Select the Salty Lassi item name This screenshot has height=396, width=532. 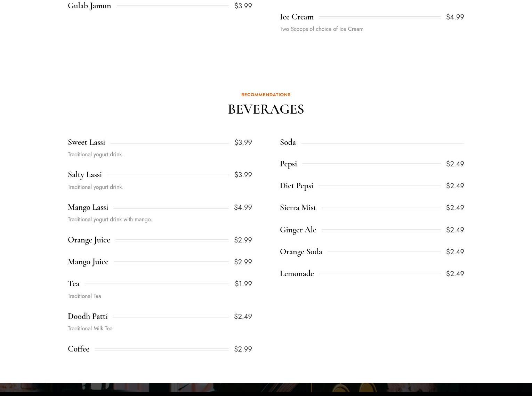coord(85,175)
